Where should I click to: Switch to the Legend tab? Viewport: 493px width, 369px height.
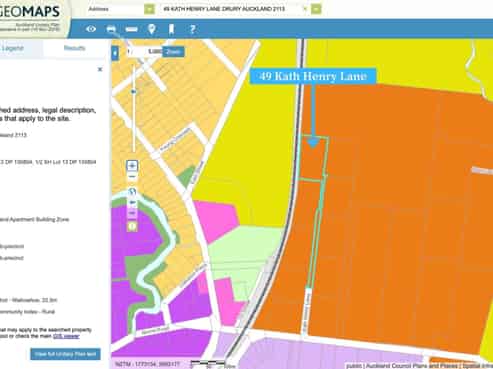click(x=13, y=48)
